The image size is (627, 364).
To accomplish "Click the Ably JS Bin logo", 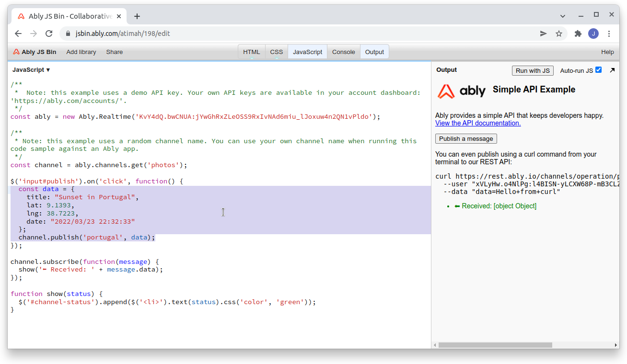I will pyautogui.click(x=35, y=52).
